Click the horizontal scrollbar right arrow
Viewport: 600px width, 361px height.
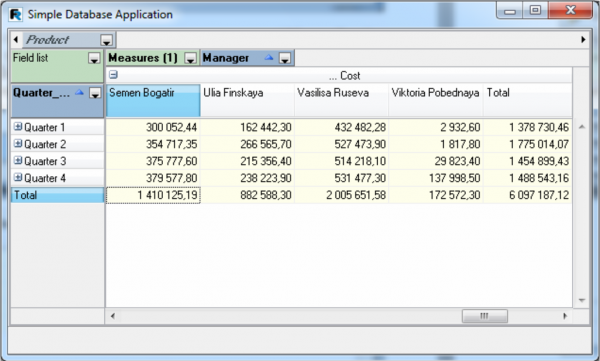565,316
